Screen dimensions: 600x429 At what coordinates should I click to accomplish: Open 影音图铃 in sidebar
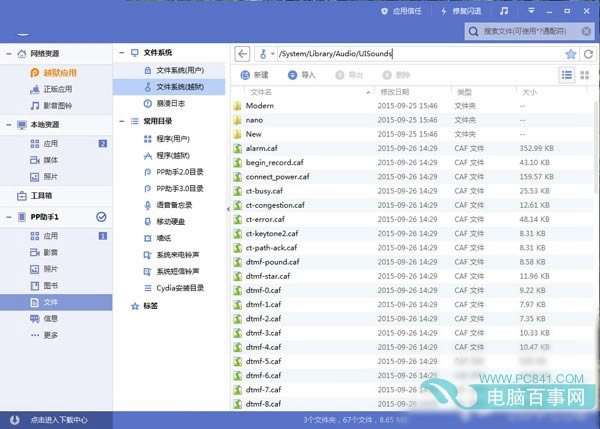point(51,106)
